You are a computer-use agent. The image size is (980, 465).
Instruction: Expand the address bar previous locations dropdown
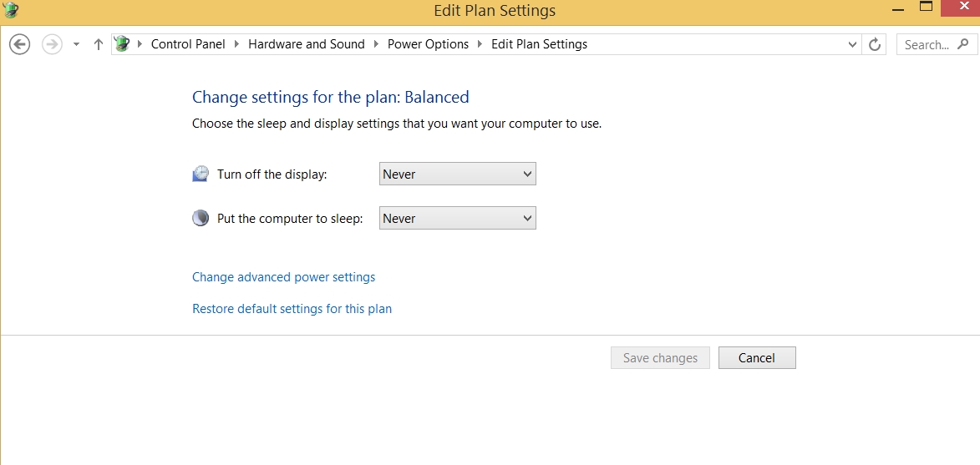(852, 44)
